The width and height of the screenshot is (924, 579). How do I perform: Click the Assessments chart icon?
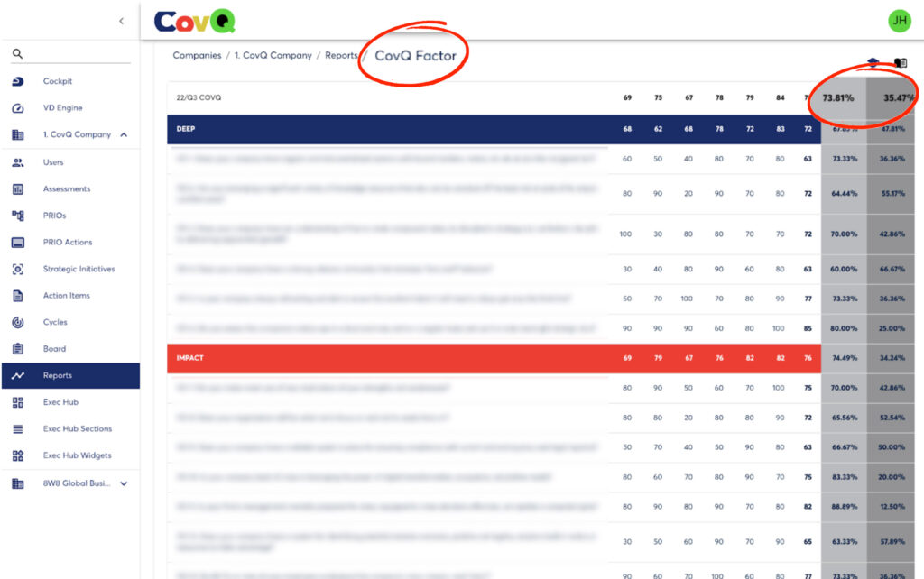[x=18, y=189]
